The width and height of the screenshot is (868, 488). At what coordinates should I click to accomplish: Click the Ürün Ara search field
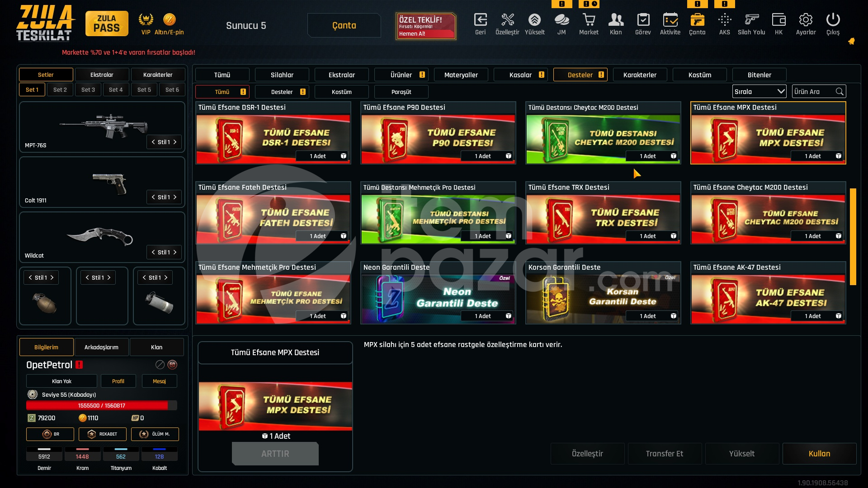coord(819,92)
